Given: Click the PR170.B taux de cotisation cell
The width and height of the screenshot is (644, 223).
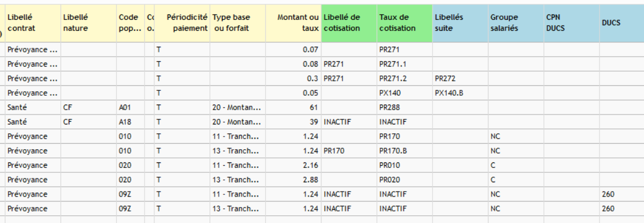Looking at the screenshot, I should tap(404, 151).
